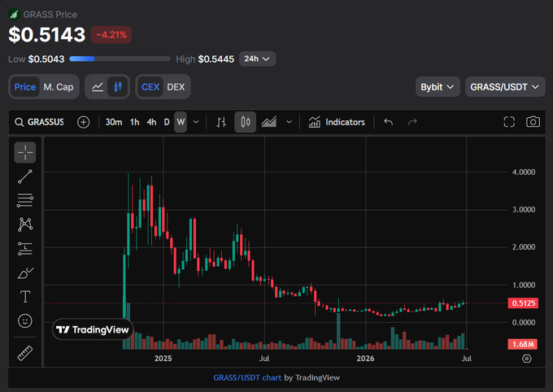
Task: Click the GRASS token logo
Action: point(14,15)
